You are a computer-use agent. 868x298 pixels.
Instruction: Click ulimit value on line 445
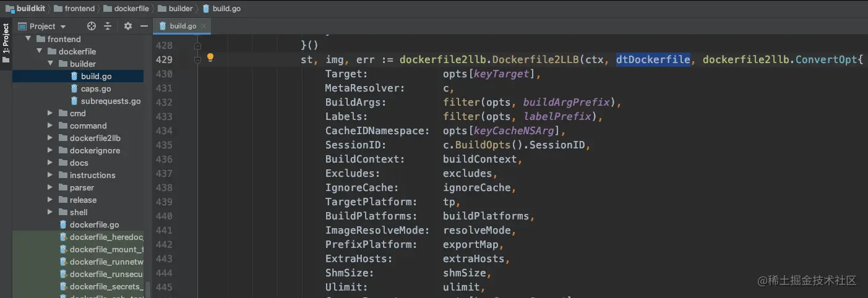pyautogui.click(x=461, y=287)
